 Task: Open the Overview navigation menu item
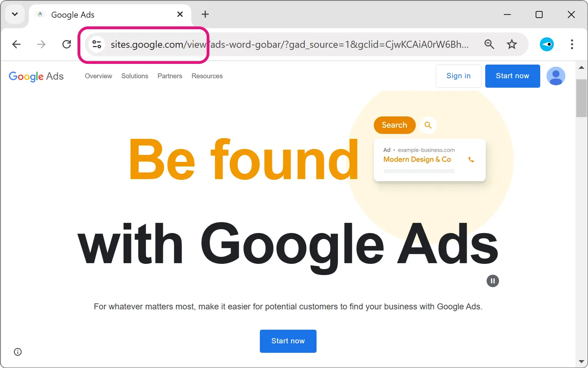(98, 76)
